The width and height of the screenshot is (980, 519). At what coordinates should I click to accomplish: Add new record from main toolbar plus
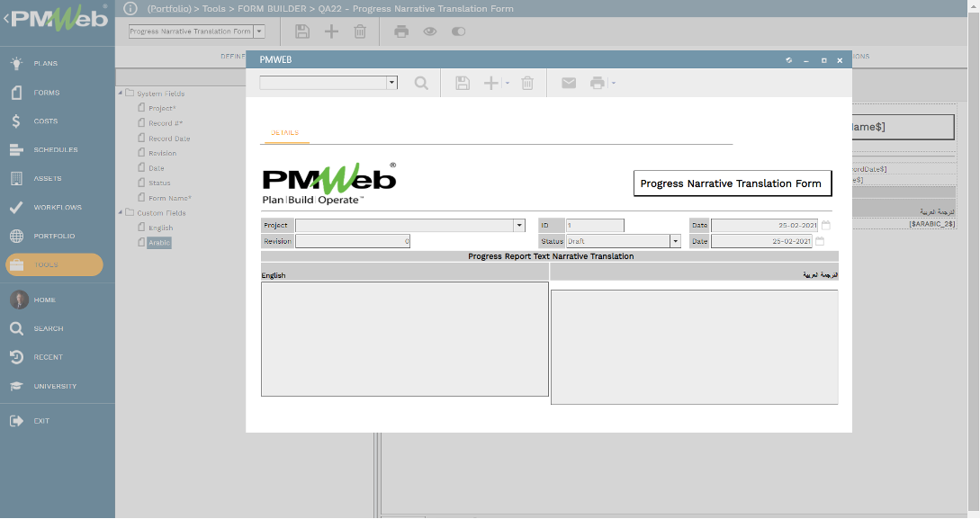(x=331, y=31)
